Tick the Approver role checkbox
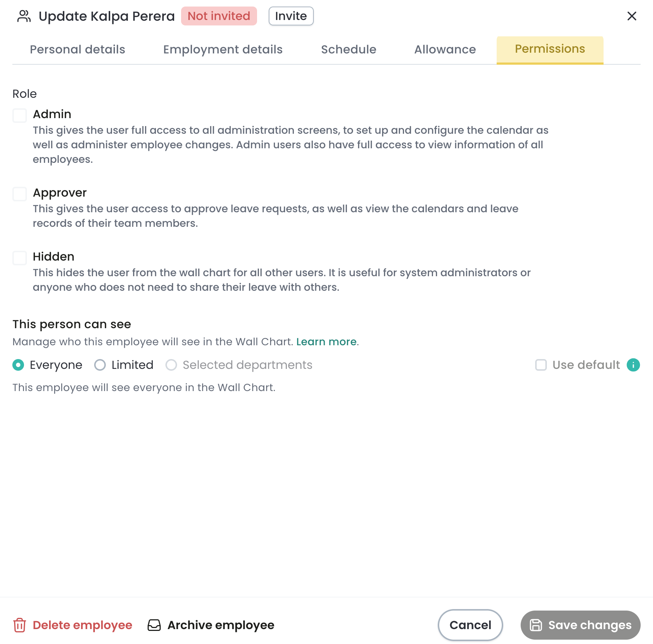This screenshot has width=653, height=644. [x=20, y=194]
